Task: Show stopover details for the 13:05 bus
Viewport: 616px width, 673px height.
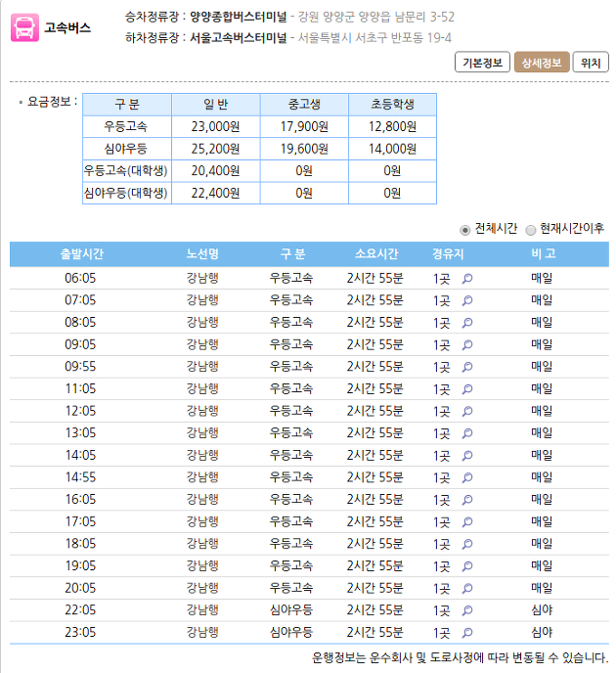Action: pos(467,433)
